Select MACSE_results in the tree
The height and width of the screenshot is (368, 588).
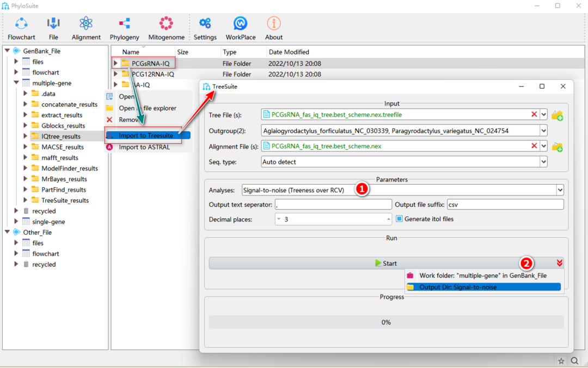point(63,147)
